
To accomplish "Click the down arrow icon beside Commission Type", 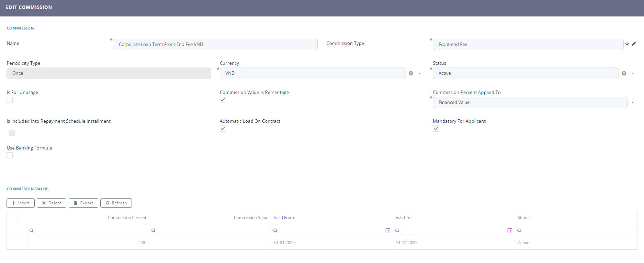I will [627, 44].
